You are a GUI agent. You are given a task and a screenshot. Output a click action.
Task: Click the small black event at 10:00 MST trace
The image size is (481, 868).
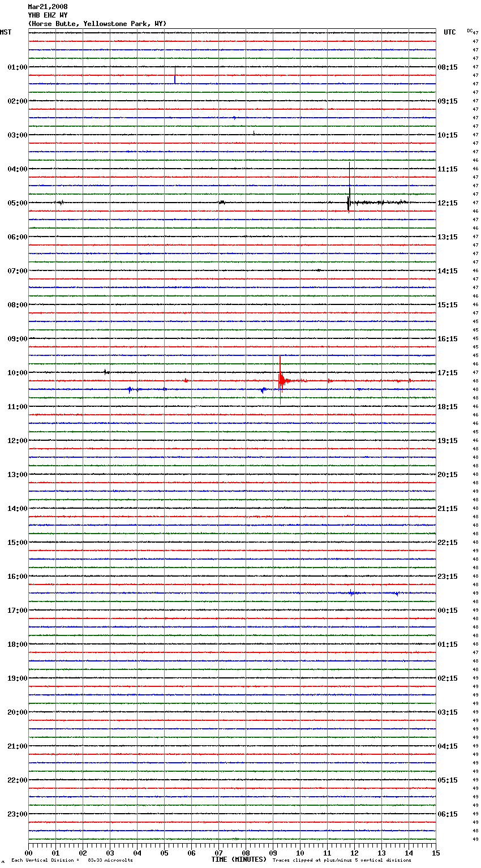[x=106, y=372]
